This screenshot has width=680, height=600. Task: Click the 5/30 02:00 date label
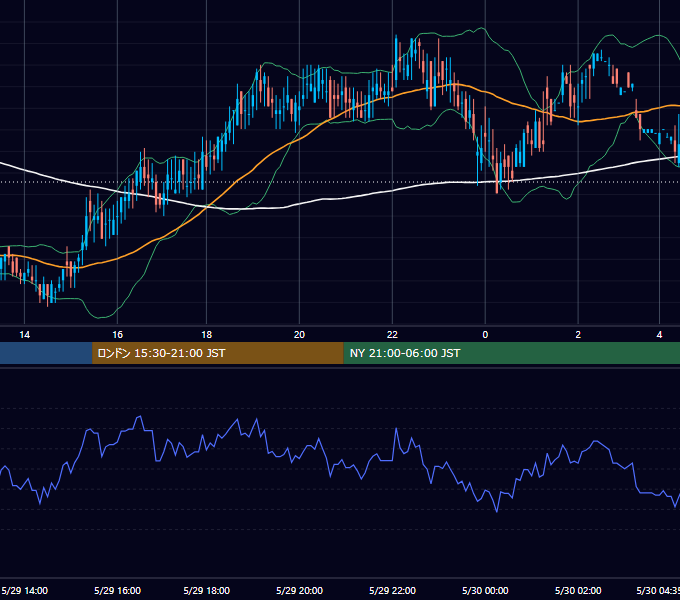click(578, 590)
